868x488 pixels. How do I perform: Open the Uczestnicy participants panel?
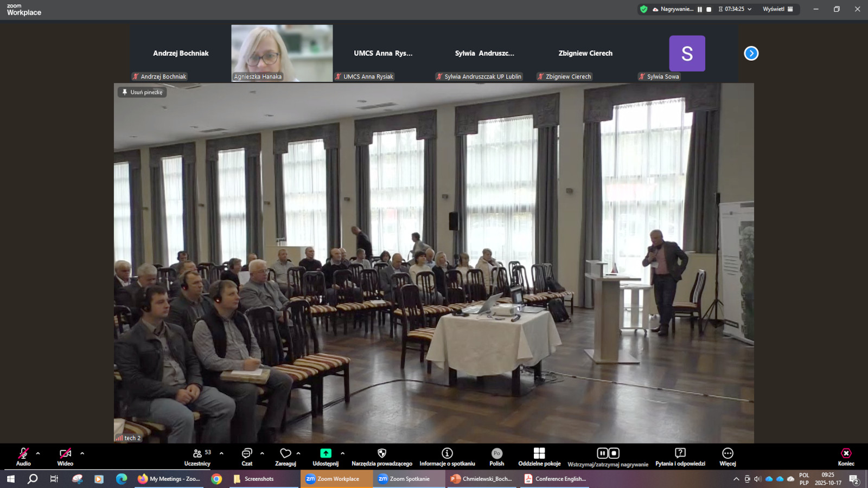[x=197, y=456]
